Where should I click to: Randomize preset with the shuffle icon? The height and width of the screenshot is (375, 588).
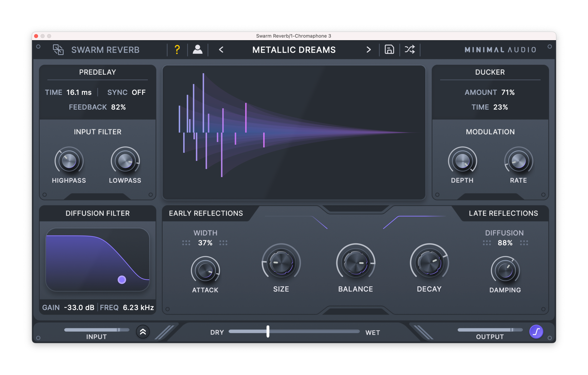pyautogui.click(x=410, y=50)
